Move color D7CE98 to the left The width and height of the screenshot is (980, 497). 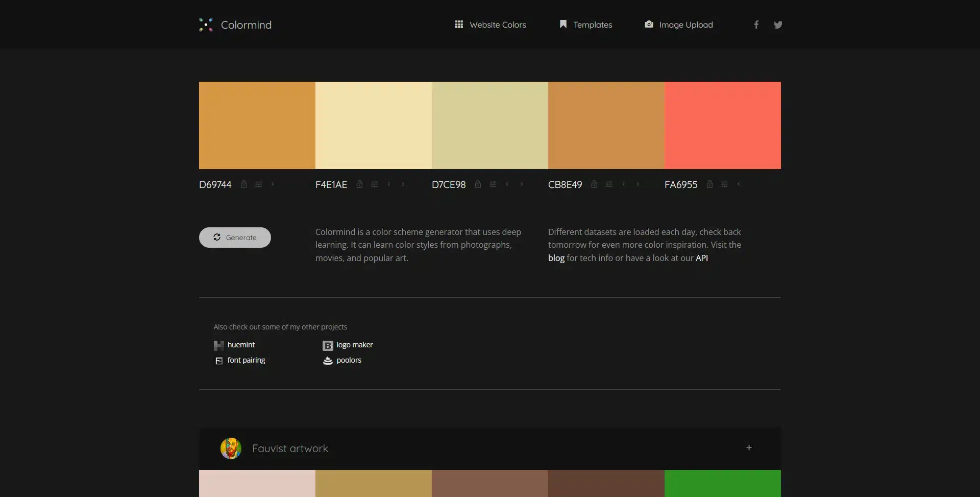(x=507, y=184)
